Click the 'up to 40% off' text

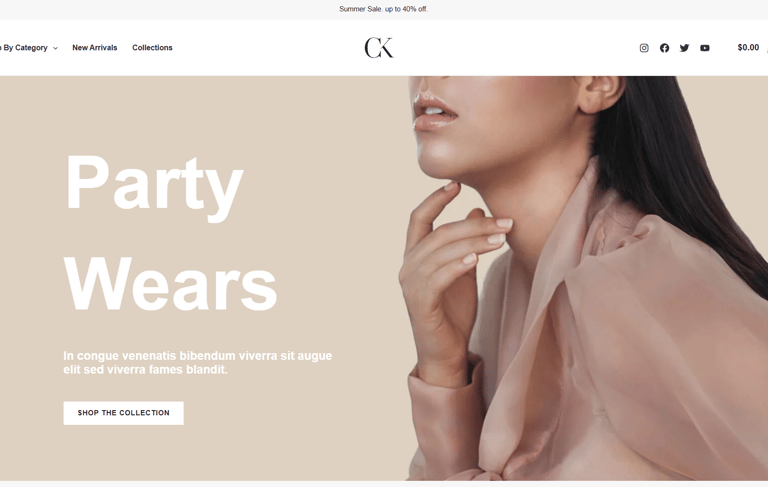(x=406, y=9)
